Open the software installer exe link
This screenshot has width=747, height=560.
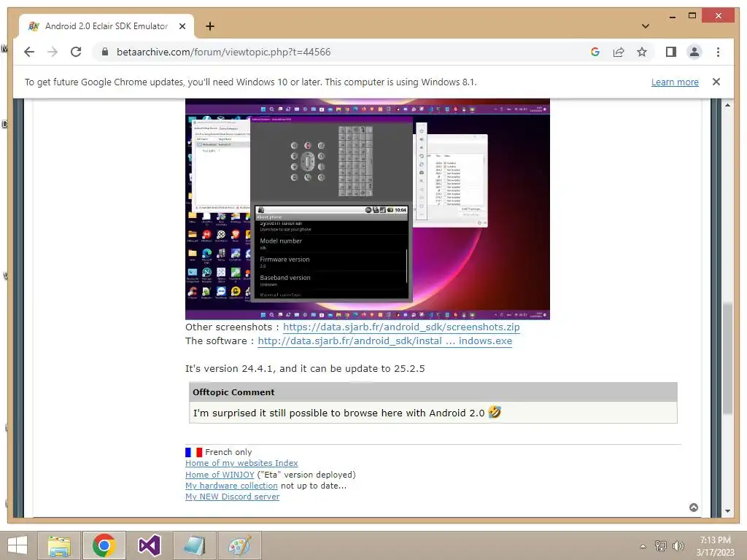point(384,341)
